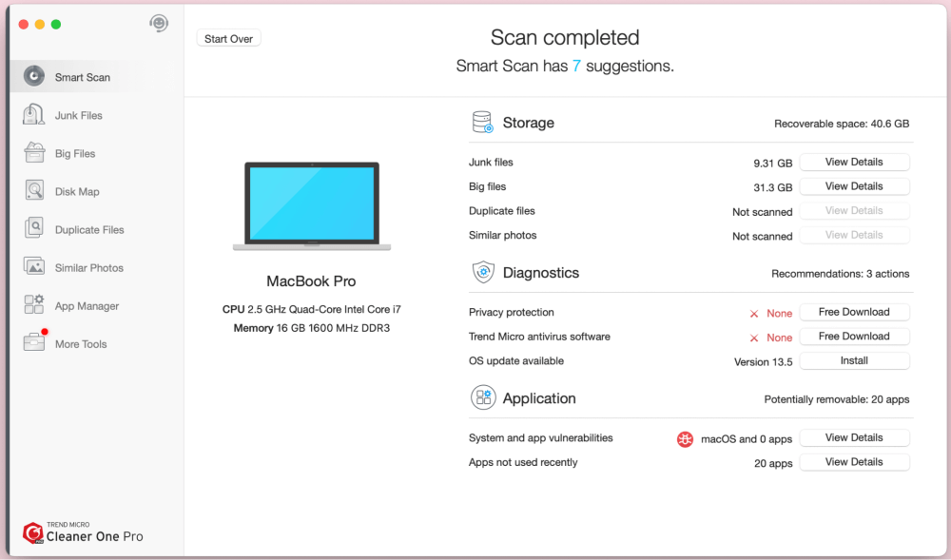Click the 'OS update available' label
The image size is (951, 560).
516,360
